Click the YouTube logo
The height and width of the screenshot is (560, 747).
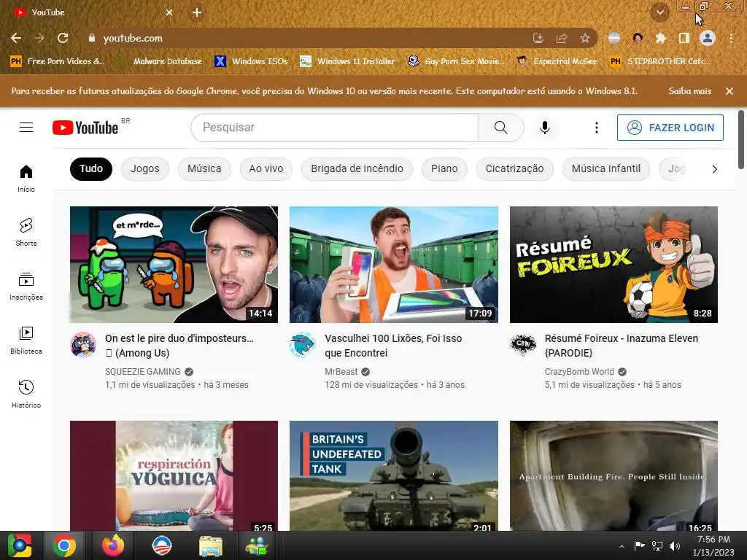[85, 128]
